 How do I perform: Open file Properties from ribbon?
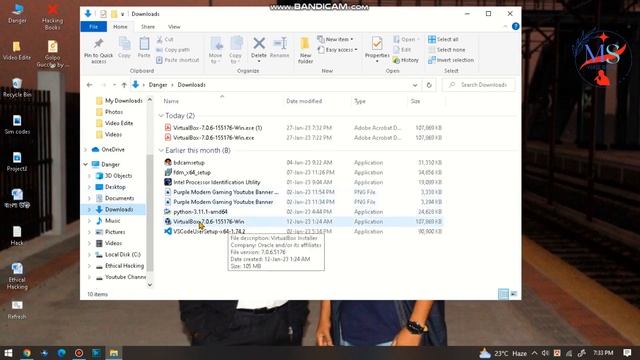(x=377, y=50)
